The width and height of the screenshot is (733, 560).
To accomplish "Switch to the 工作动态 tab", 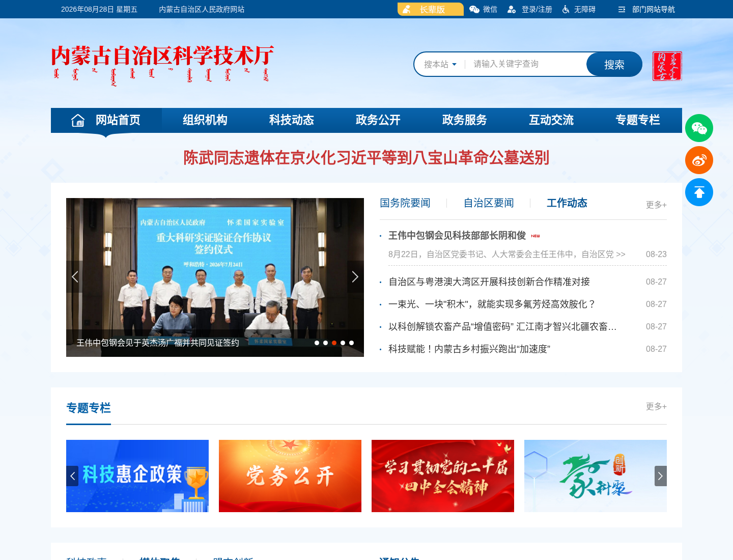I will point(567,203).
